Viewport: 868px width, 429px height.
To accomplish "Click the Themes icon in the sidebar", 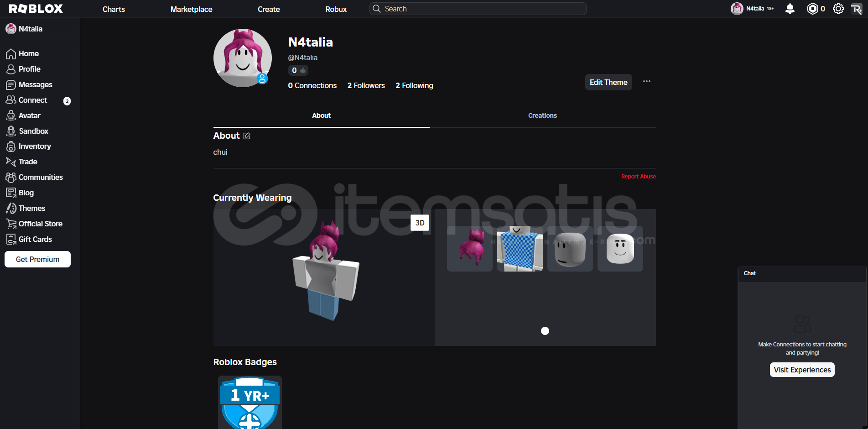I will [11, 208].
